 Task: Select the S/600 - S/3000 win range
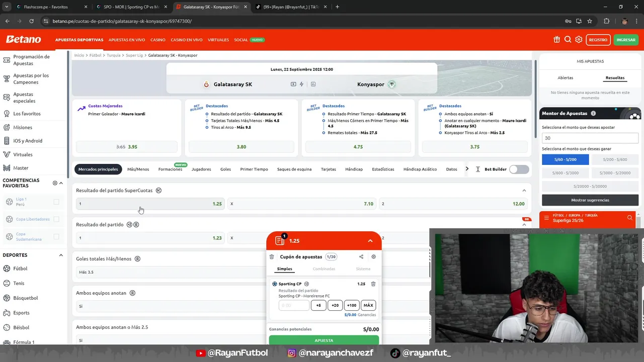(x=565, y=172)
